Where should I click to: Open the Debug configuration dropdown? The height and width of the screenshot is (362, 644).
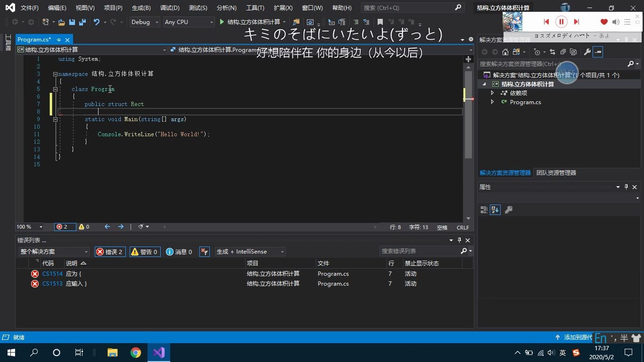click(x=144, y=22)
